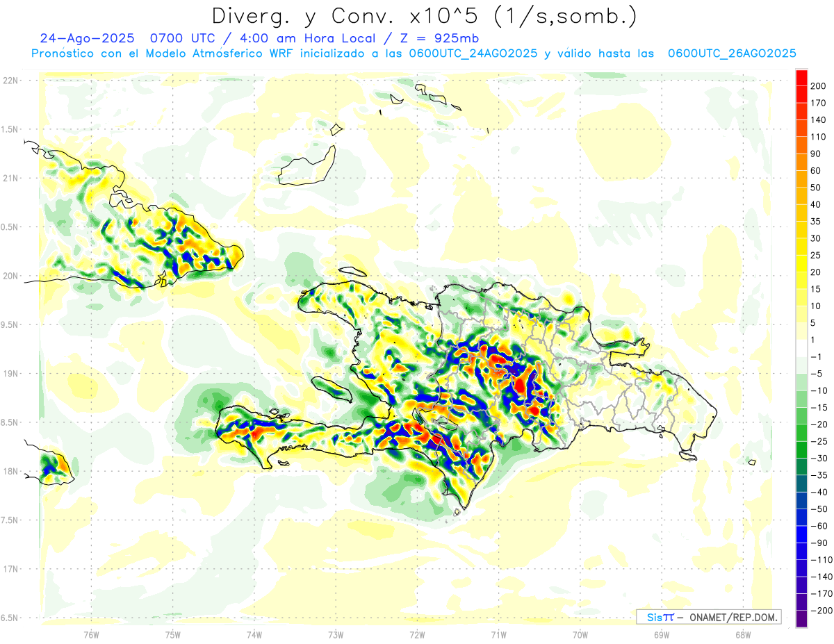The image size is (834, 644).
Task: Click the 20N latitude axis label
Action: pos(10,276)
